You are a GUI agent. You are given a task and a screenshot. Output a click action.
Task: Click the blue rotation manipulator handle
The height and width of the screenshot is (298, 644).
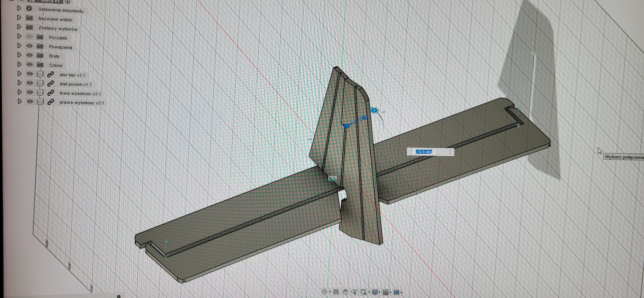point(374,110)
